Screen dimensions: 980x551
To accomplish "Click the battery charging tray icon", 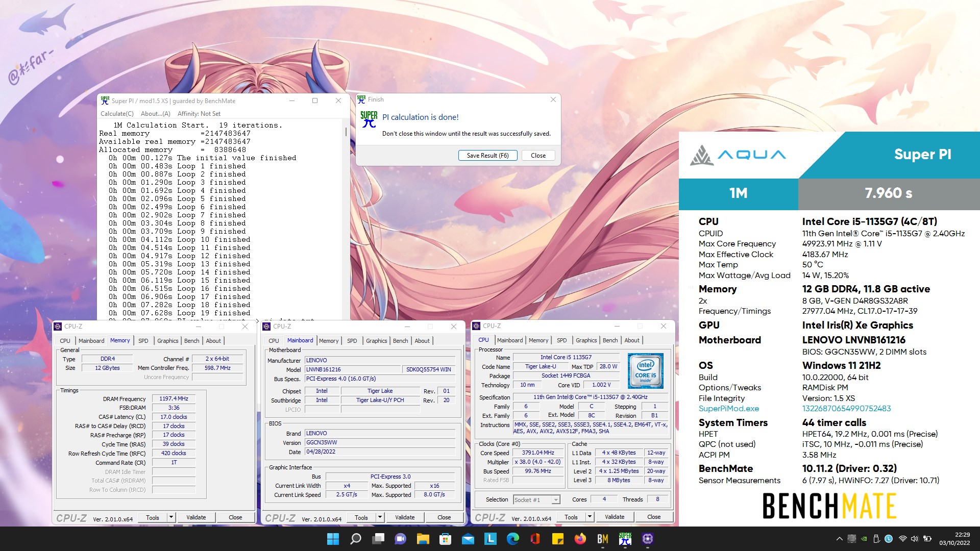I will (927, 539).
